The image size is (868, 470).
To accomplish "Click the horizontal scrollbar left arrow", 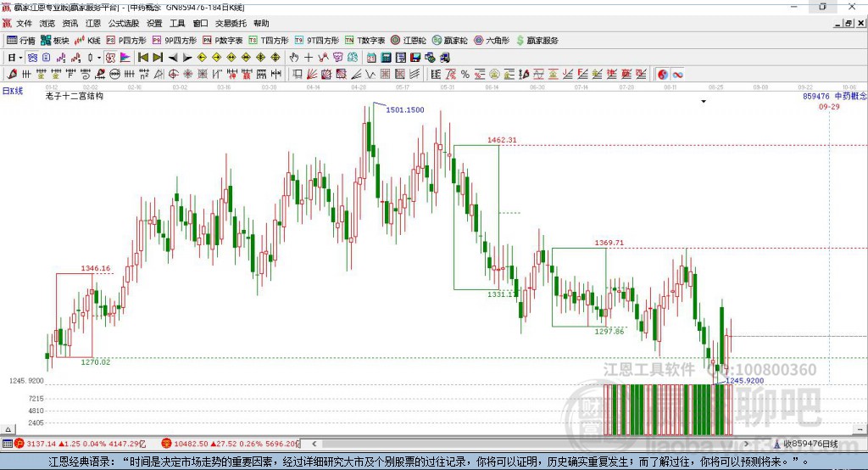I will pos(314,444).
